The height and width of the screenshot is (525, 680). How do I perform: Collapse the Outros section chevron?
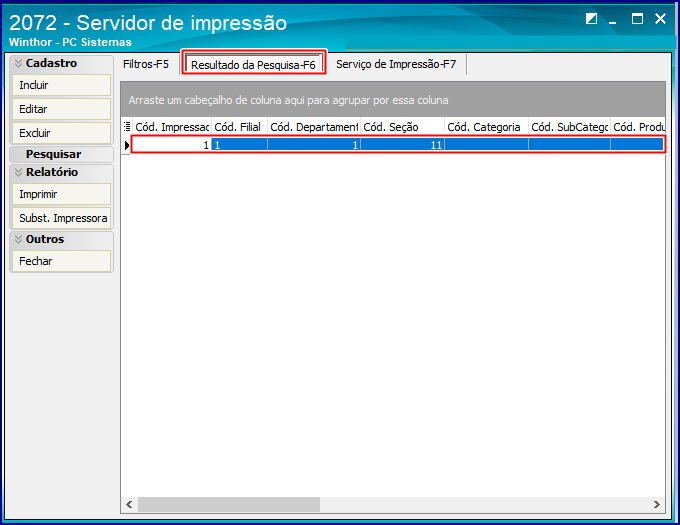click(x=18, y=239)
